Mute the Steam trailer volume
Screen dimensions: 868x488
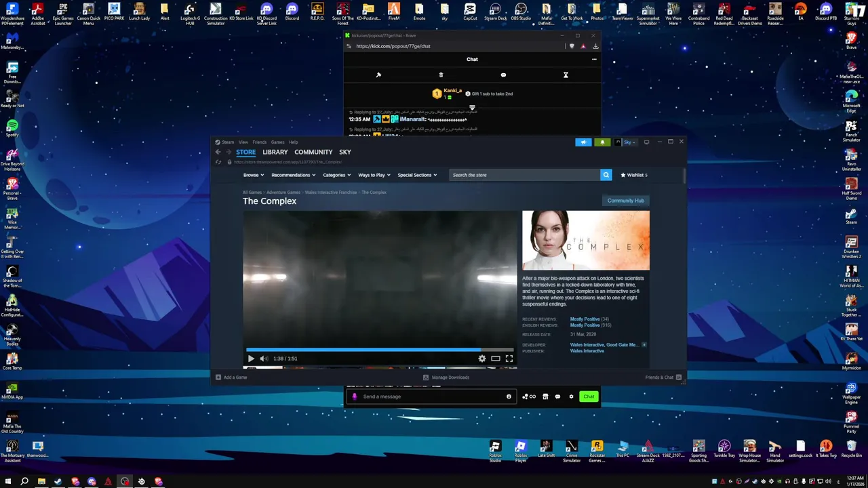(x=264, y=359)
